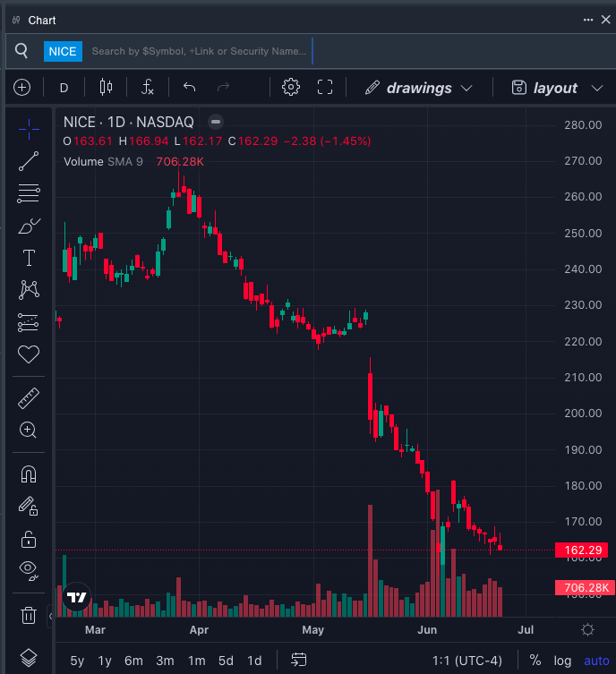
Task: Open the candlestick chart style menu
Action: tap(107, 87)
